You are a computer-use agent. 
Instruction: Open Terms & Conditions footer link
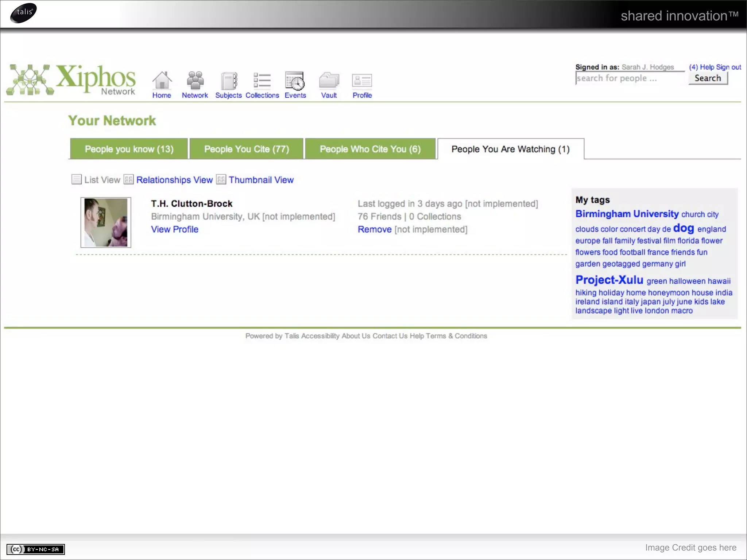456,336
